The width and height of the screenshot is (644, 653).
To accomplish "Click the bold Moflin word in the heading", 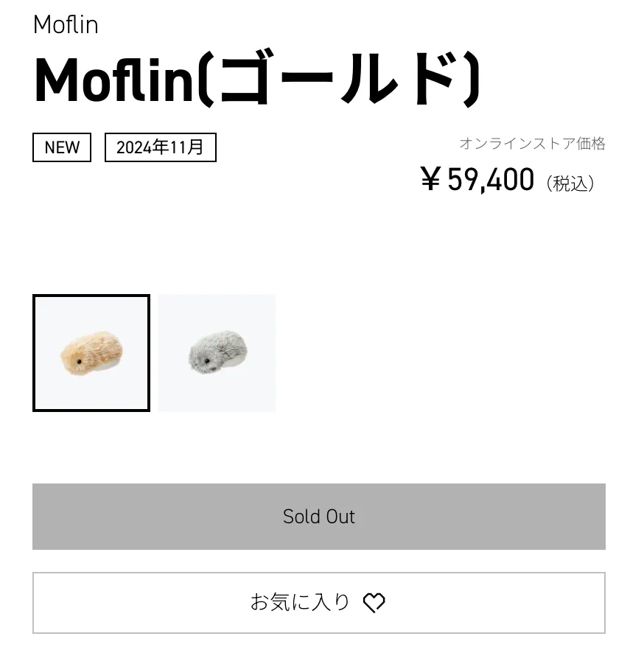I will [x=114, y=80].
